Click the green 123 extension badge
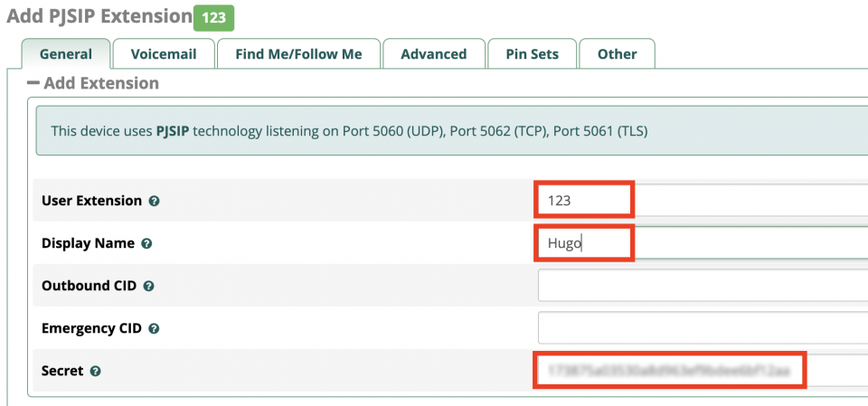868x406 pixels. pyautogui.click(x=214, y=16)
